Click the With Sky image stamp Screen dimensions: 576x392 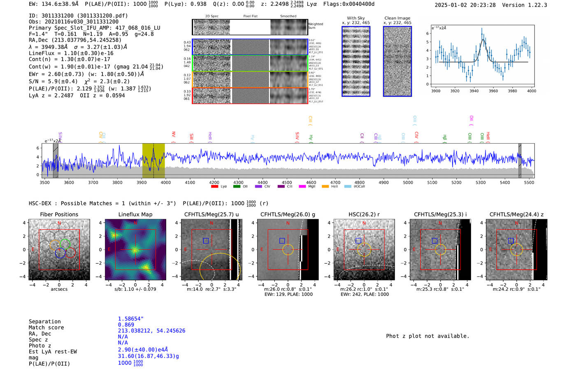click(x=356, y=61)
